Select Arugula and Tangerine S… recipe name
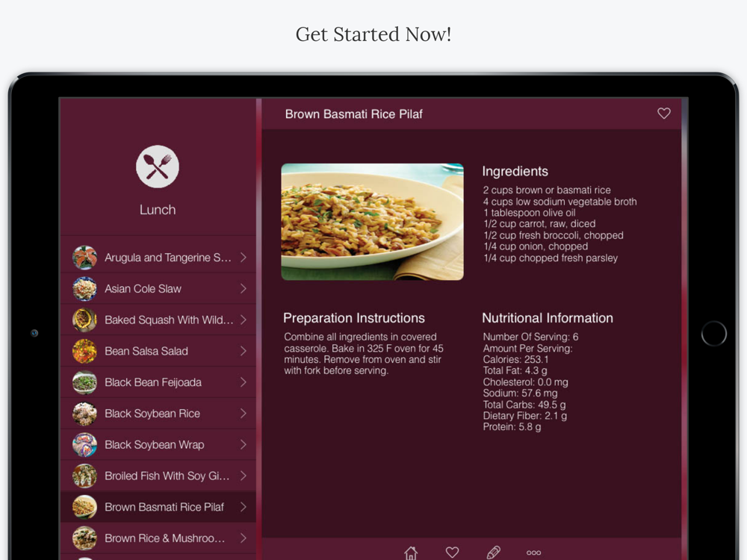747x560 pixels. pyautogui.click(x=168, y=258)
